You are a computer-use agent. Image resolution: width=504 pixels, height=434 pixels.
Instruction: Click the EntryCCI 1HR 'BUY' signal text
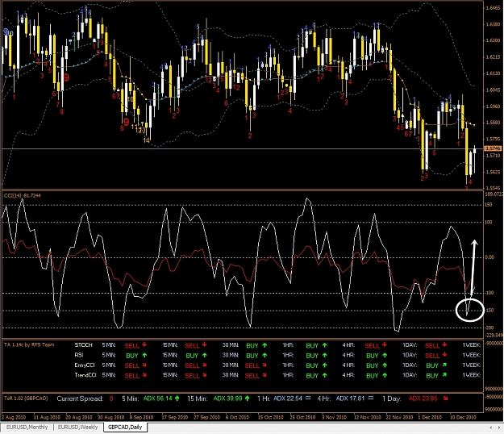click(x=312, y=366)
